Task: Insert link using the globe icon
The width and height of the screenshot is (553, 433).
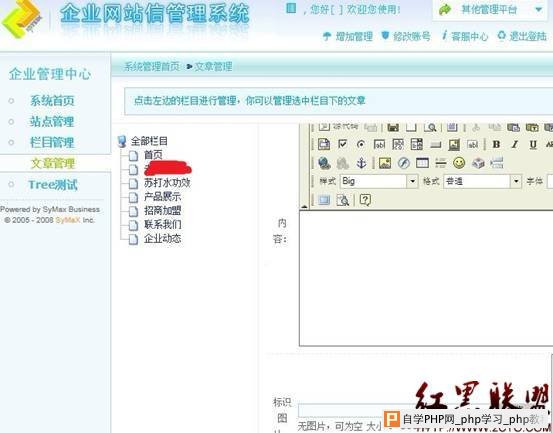Action: tap(324, 163)
